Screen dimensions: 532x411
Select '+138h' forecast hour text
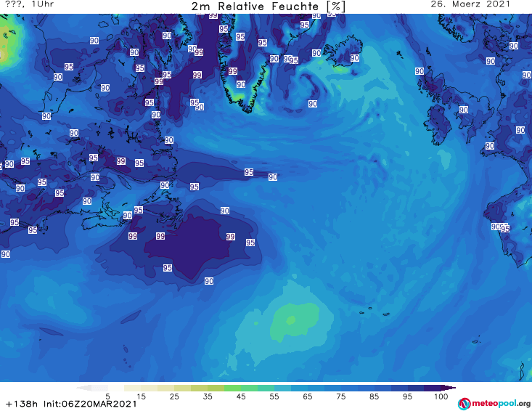(x=22, y=404)
